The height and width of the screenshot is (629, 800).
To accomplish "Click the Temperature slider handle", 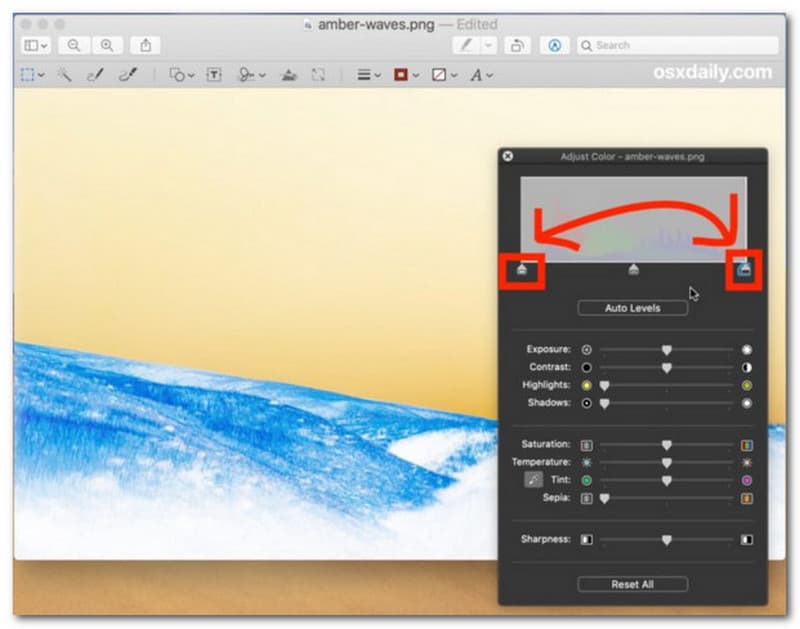I will point(666,463).
